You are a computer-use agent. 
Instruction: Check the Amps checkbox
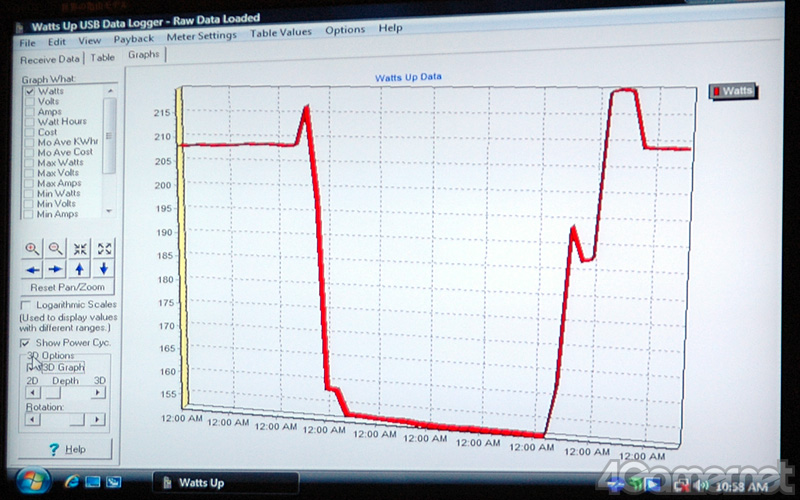coord(30,112)
